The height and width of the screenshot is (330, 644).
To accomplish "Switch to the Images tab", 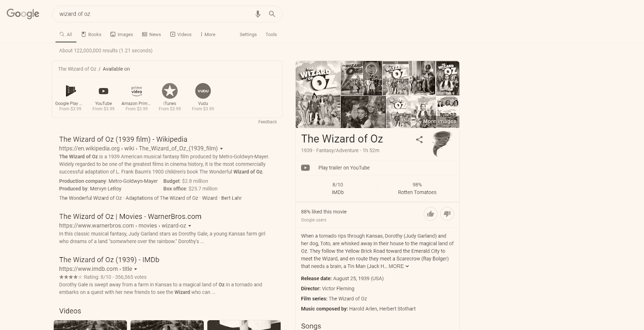I will point(122,35).
